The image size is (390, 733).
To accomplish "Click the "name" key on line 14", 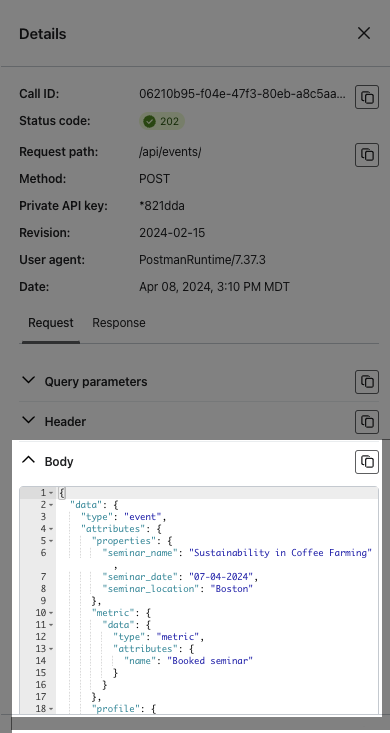I will (140, 661).
